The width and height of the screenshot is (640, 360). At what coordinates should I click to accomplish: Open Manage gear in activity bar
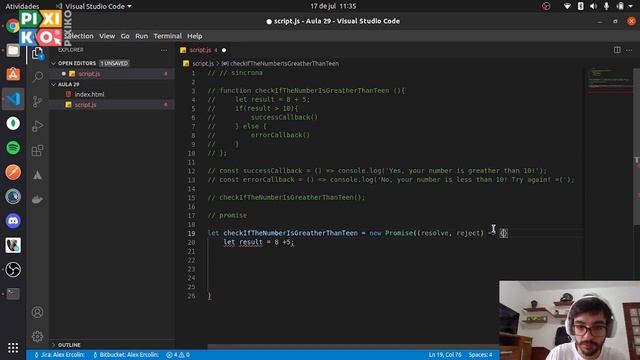click(x=38, y=337)
